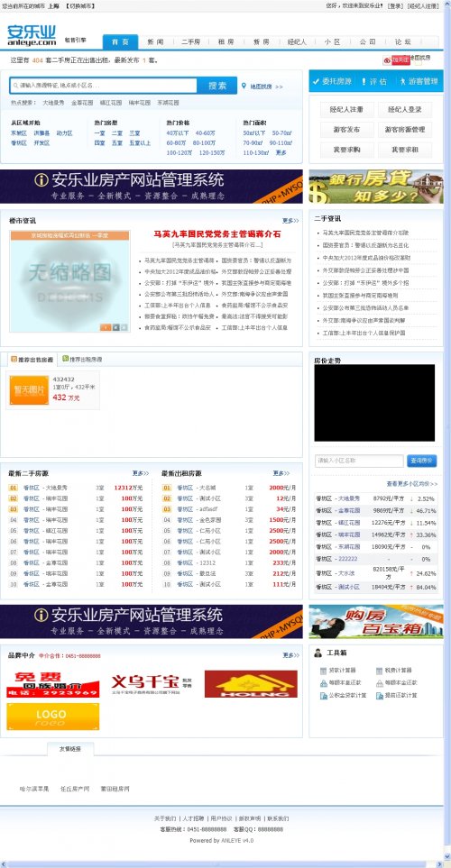Click the blue 搜索 button

pyautogui.click(x=217, y=86)
